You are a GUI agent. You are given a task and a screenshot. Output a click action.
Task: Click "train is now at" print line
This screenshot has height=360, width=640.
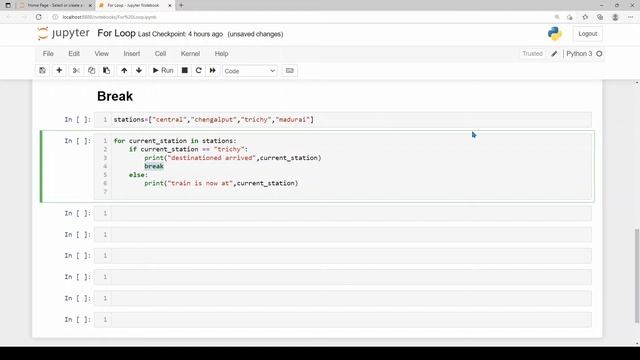click(x=221, y=183)
